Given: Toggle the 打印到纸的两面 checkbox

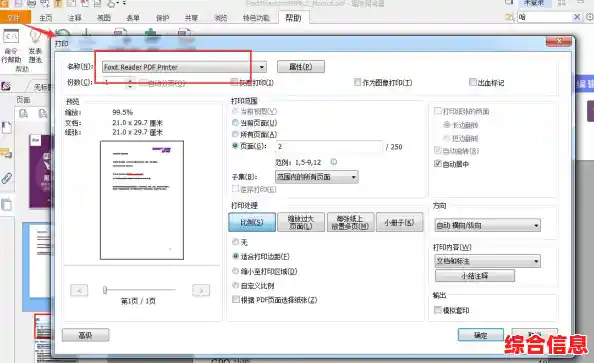Looking at the screenshot, I should [438, 111].
